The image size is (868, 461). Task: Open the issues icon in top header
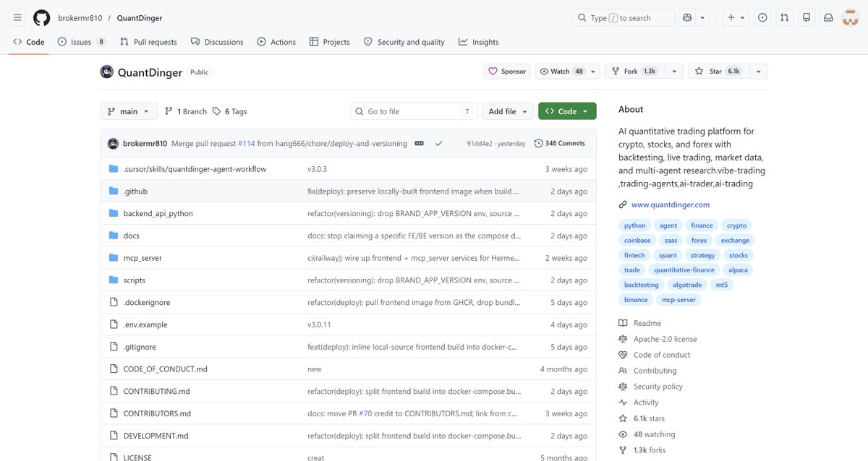coord(763,17)
